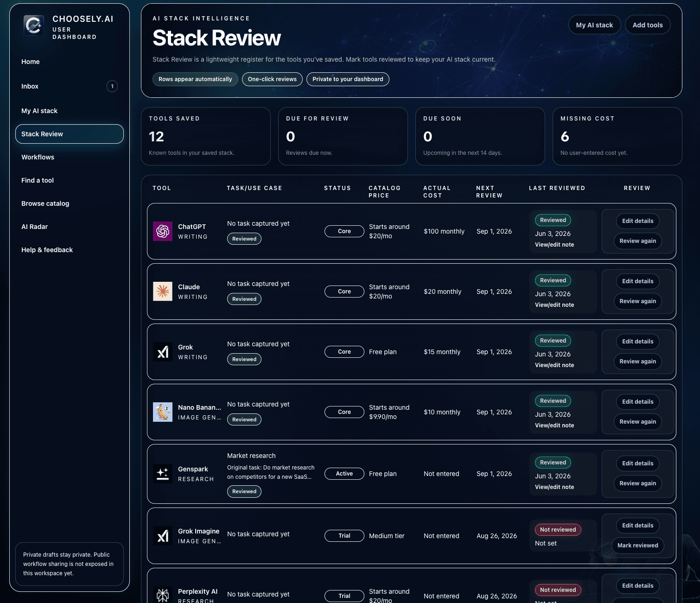Click the Trial status pill for Perplexity AI
This screenshot has height=603, width=700.
[x=344, y=596]
